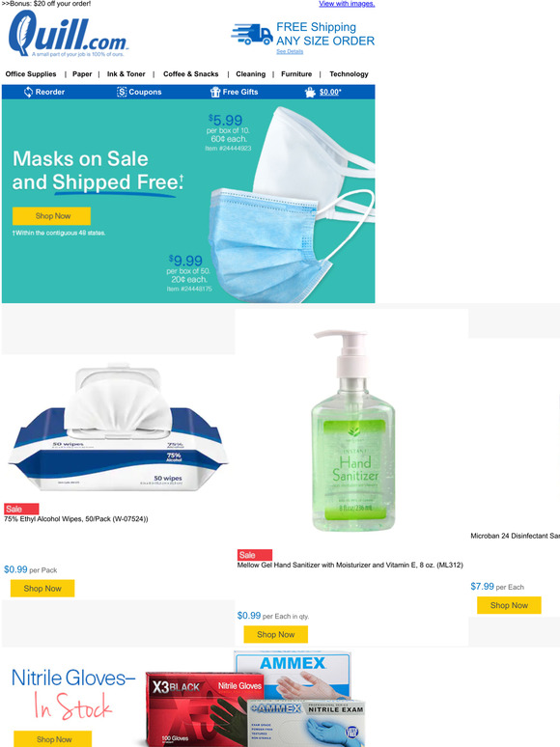Image resolution: width=560 pixels, height=747 pixels.
Task: Open the Office Supplies menu
Action: pos(31,74)
